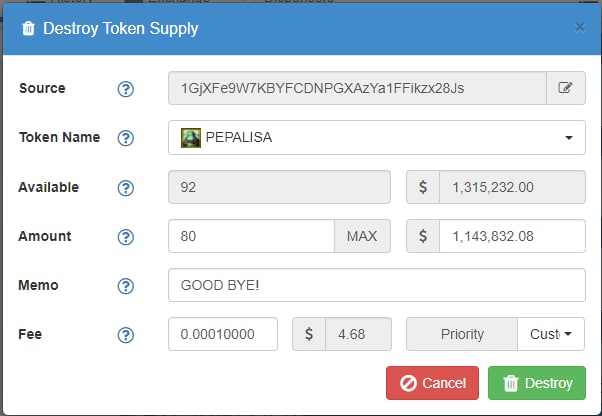Click the Available quantity field showing 92
Viewport: 602px width, 416px height.
point(279,187)
